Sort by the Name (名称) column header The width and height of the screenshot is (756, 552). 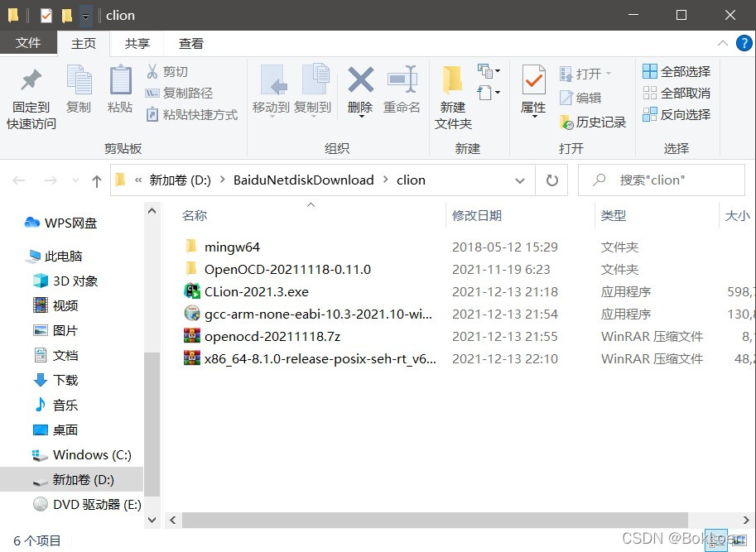(x=195, y=215)
